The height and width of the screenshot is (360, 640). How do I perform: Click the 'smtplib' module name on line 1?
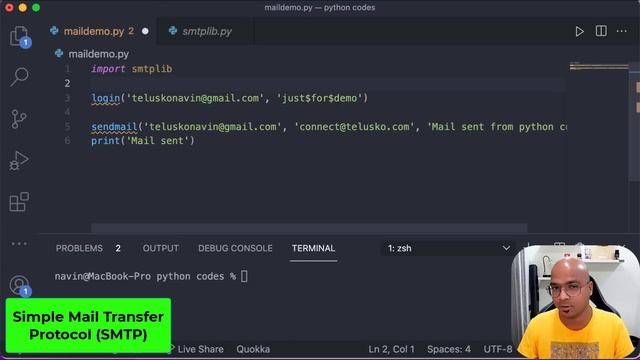click(x=152, y=69)
